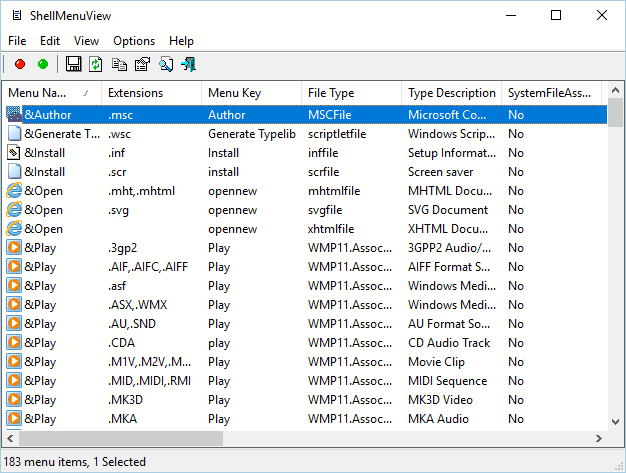
Task: Click the Save floppy disk icon
Action: pyautogui.click(x=73, y=64)
